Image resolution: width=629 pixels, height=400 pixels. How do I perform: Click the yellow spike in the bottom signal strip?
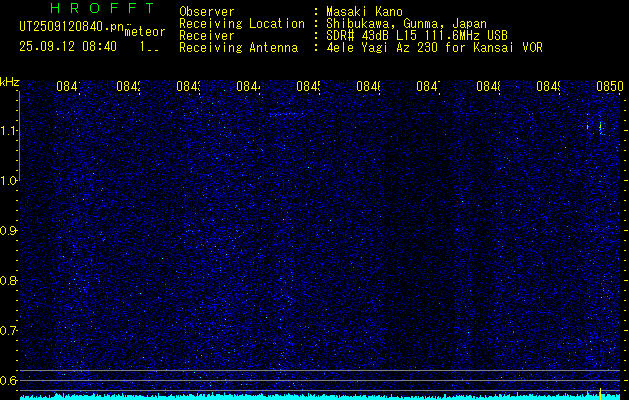click(x=600, y=394)
